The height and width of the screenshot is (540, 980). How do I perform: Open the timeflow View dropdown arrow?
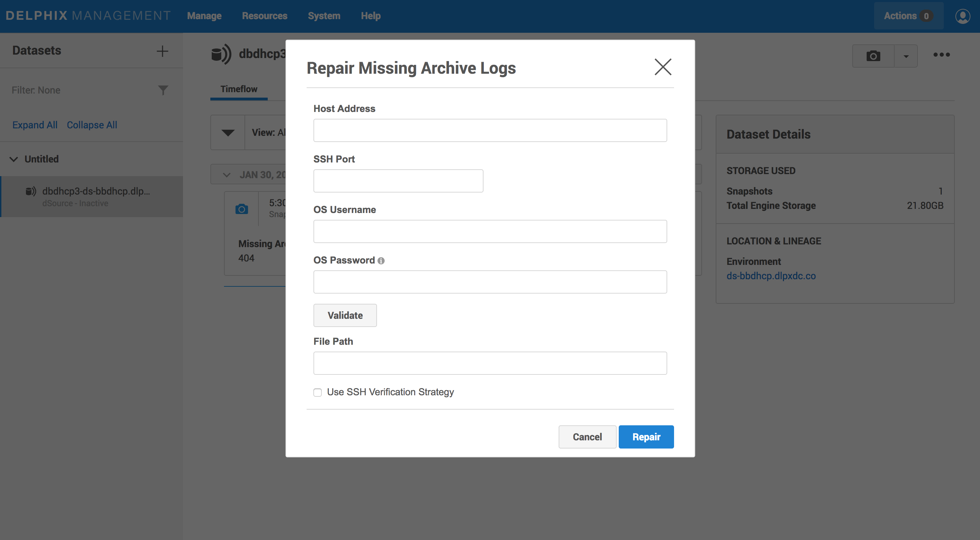coord(228,133)
